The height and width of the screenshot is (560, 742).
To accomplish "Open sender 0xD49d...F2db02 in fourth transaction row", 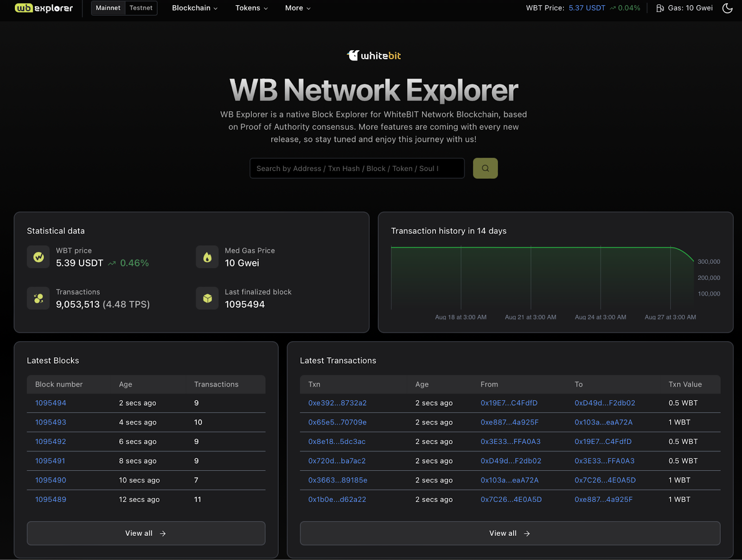I will (x=511, y=461).
